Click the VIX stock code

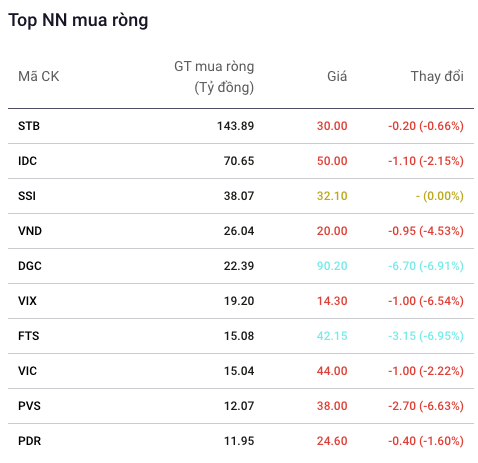coord(27,301)
